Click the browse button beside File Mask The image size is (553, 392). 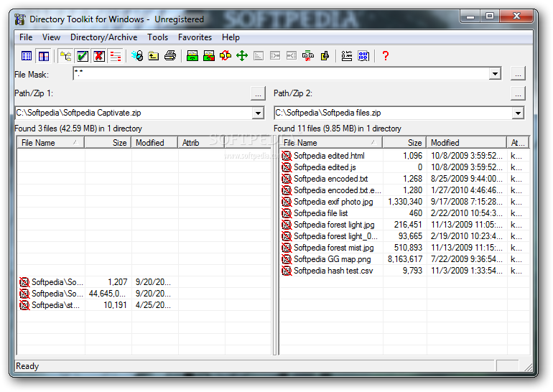pos(518,74)
